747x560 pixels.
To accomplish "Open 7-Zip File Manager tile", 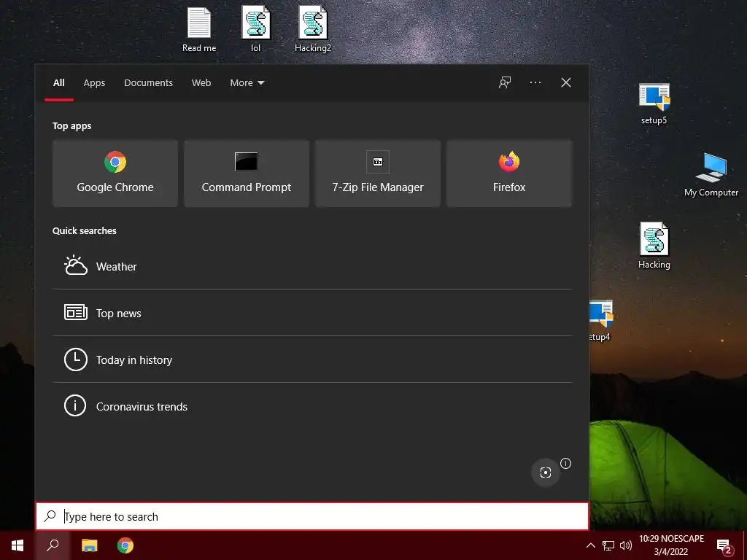I will (x=378, y=174).
